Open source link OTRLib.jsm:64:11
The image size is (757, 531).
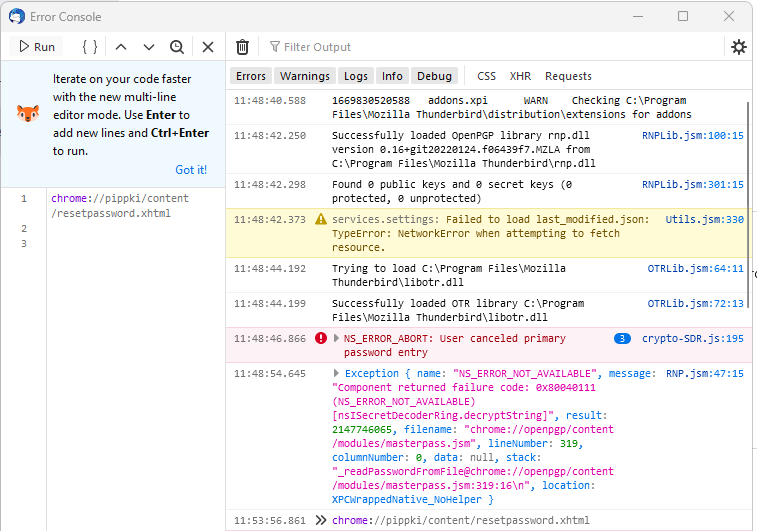(x=695, y=268)
